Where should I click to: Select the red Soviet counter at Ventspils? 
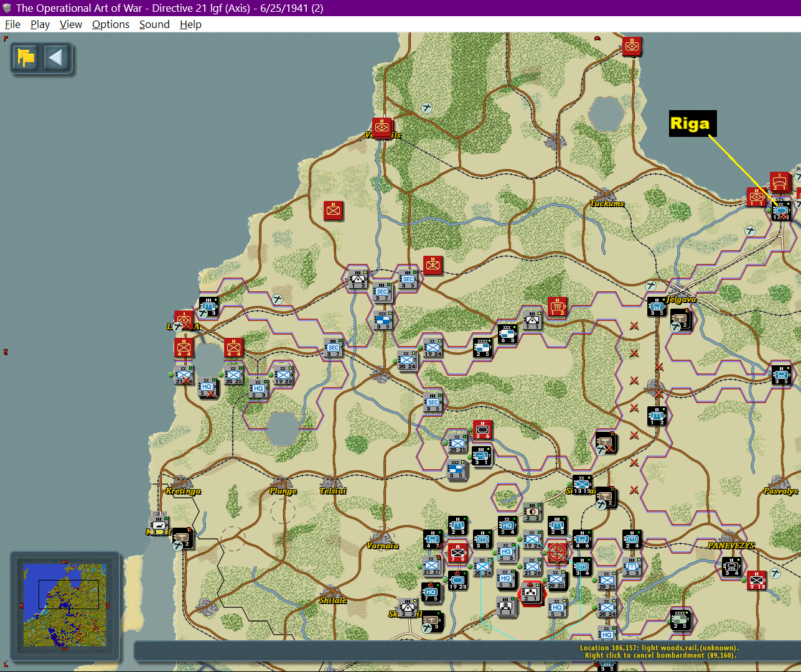tap(382, 128)
